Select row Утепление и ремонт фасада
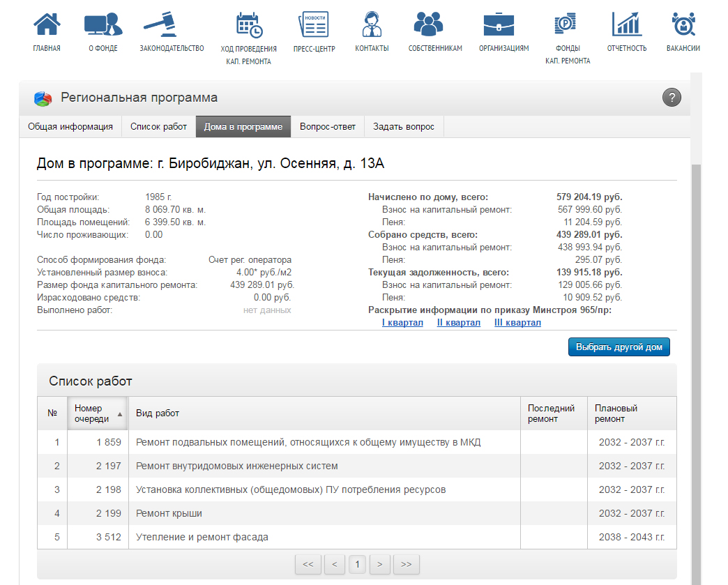This screenshot has height=585, width=728. point(356,537)
